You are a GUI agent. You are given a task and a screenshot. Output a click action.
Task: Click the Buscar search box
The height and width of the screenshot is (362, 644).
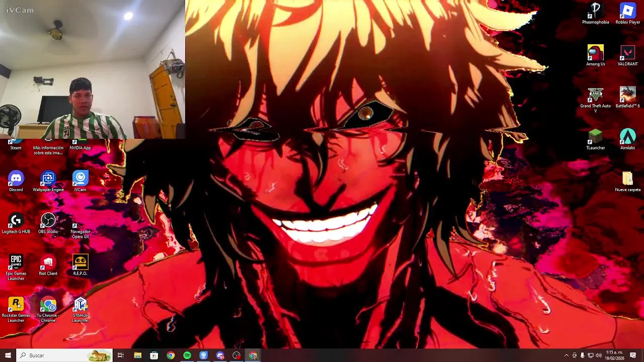(x=64, y=355)
